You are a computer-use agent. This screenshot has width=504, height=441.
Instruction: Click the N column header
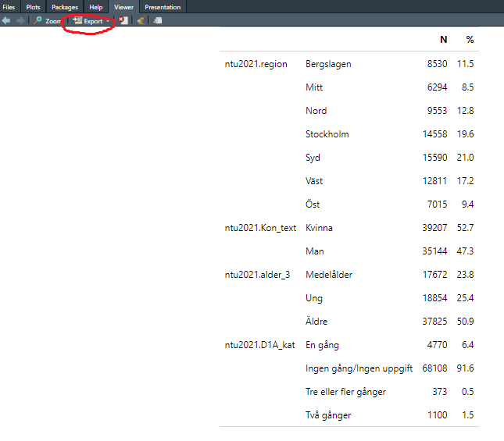tap(444, 39)
